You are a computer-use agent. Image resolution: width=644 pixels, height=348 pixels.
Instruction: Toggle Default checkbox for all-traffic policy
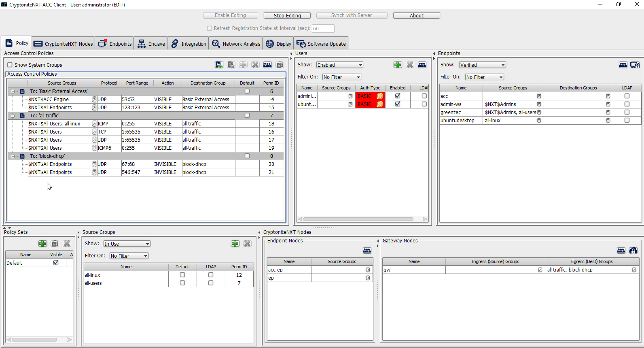point(247,116)
